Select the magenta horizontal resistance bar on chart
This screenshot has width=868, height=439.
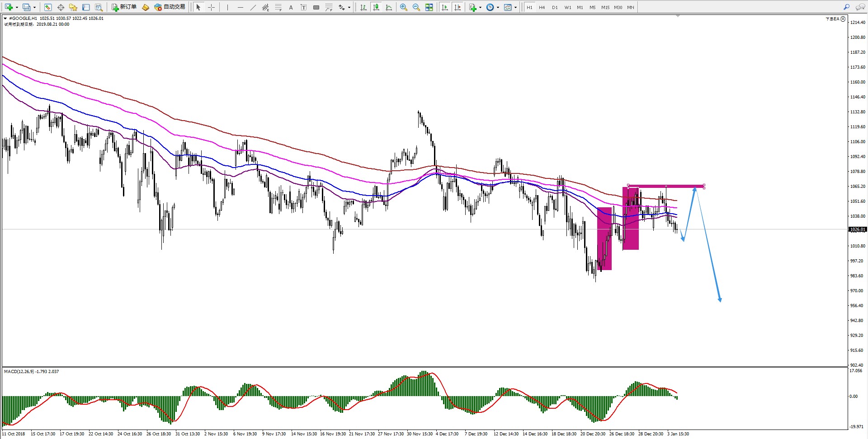[x=665, y=186]
